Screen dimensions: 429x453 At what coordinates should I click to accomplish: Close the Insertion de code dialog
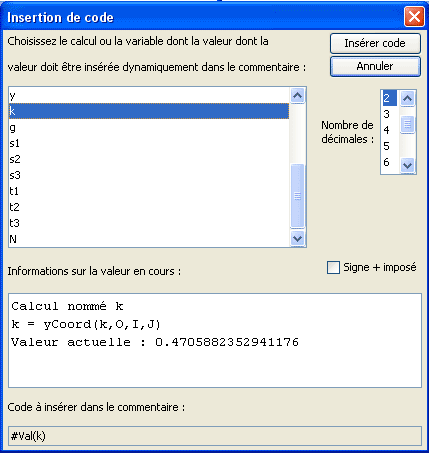(414, 16)
